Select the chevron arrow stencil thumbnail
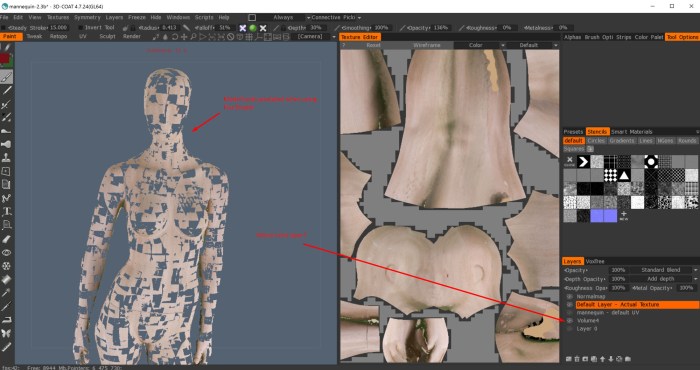 click(x=583, y=162)
